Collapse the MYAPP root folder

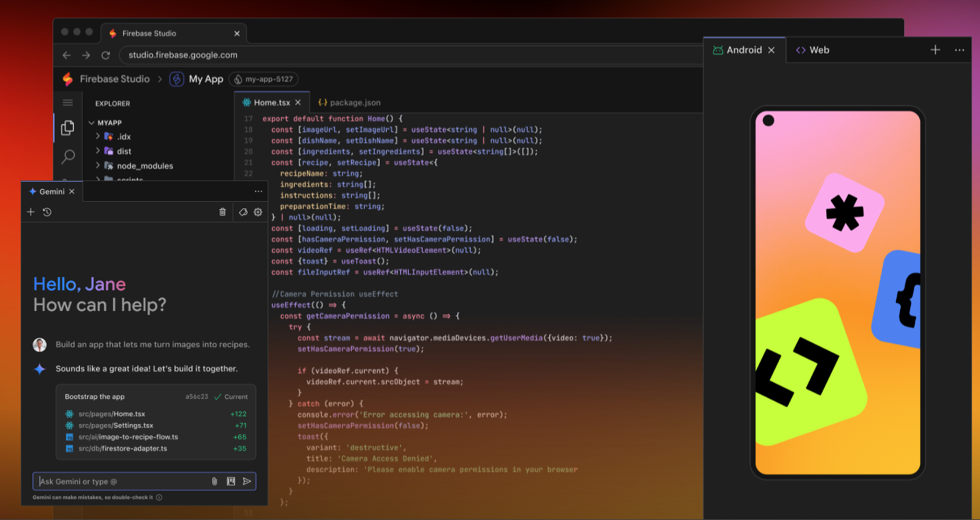[92, 123]
